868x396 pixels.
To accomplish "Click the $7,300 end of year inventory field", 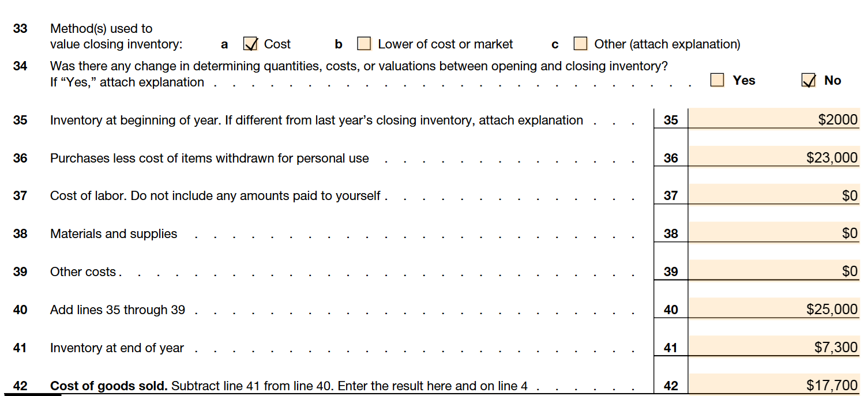I will (773, 348).
